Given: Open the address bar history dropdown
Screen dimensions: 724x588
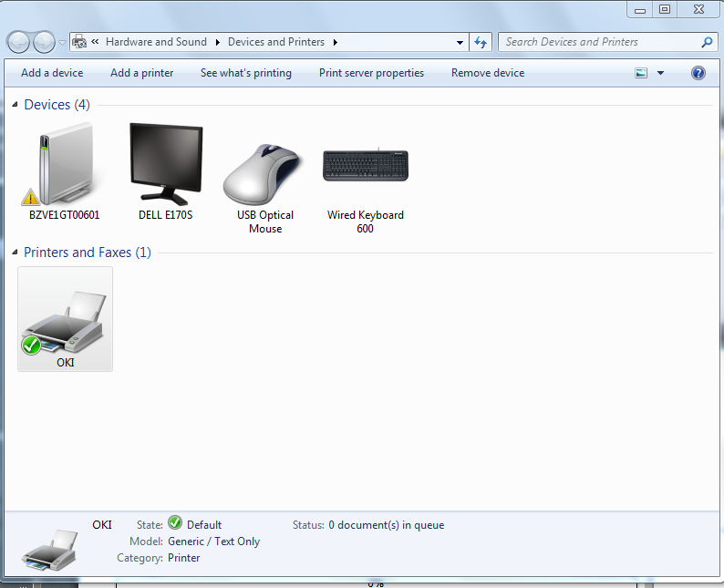Looking at the screenshot, I should click(460, 42).
